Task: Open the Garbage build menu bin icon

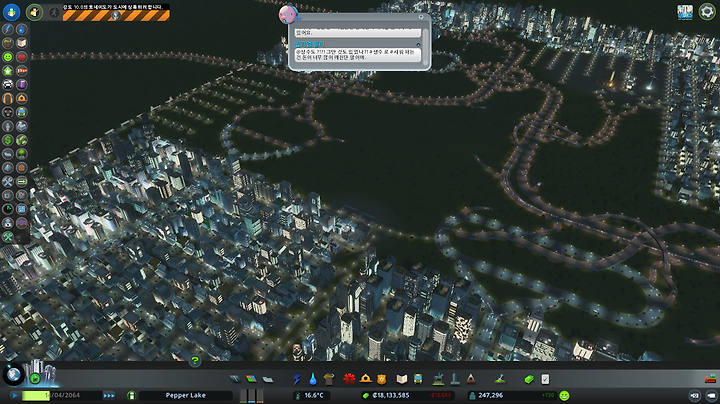Action: pyautogui.click(x=329, y=379)
